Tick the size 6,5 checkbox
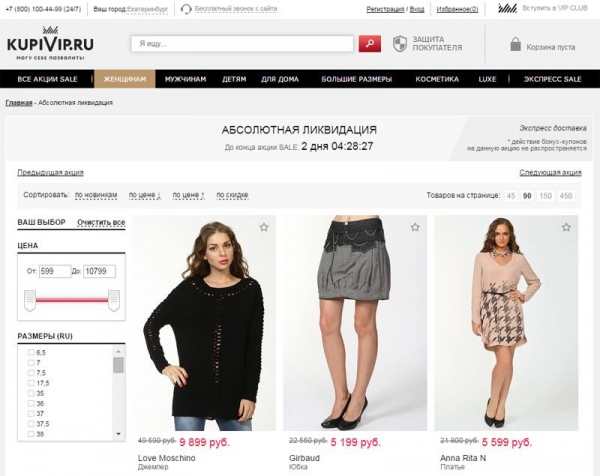The height and width of the screenshot is (476, 600). click(x=31, y=352)
